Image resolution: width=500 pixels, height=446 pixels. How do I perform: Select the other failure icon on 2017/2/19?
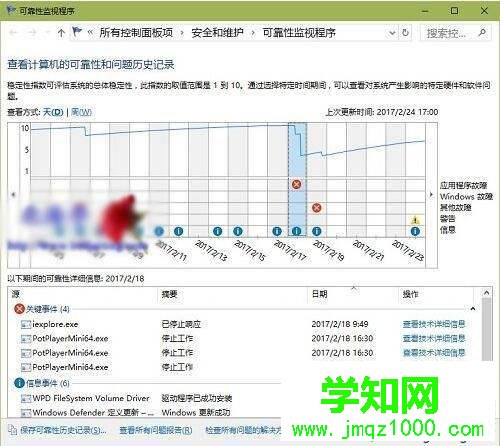316,208
